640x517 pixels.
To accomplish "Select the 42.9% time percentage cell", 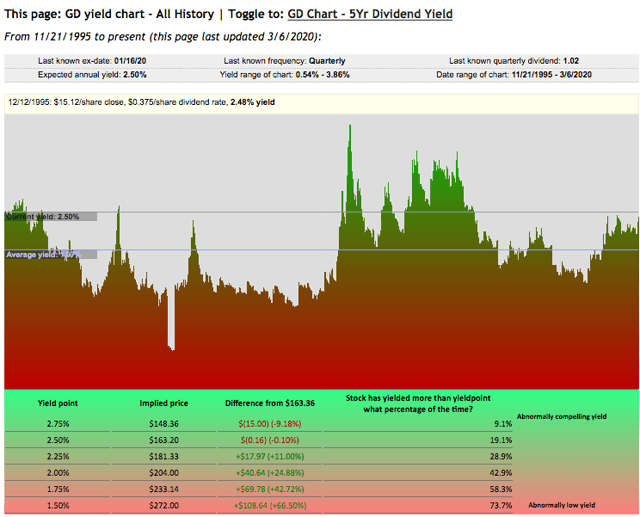I will point(501,473).
